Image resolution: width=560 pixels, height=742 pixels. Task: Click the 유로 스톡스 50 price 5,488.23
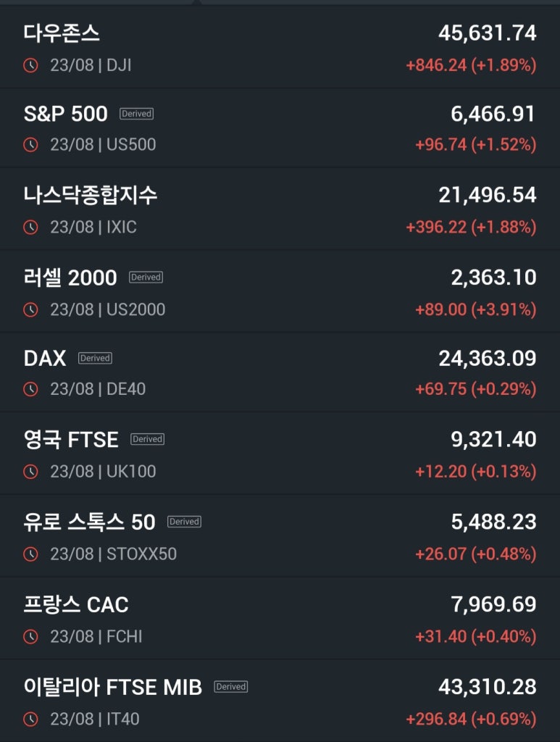click(493, 522)
